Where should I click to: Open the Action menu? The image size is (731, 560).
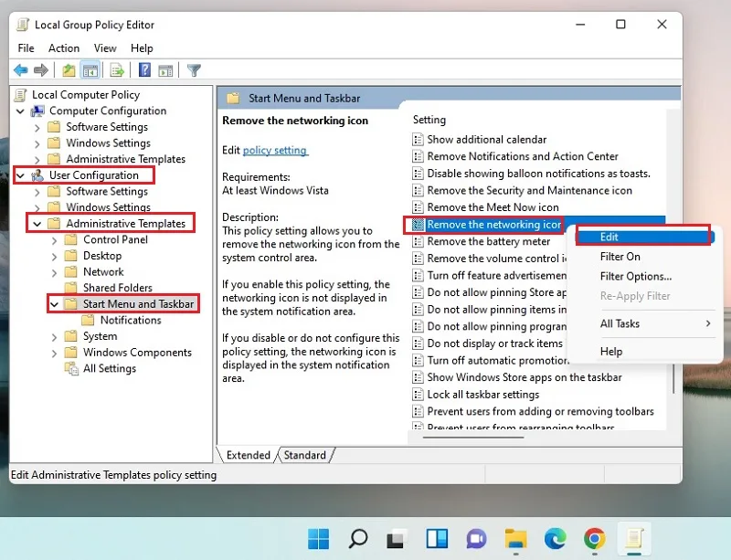[64, 48]
